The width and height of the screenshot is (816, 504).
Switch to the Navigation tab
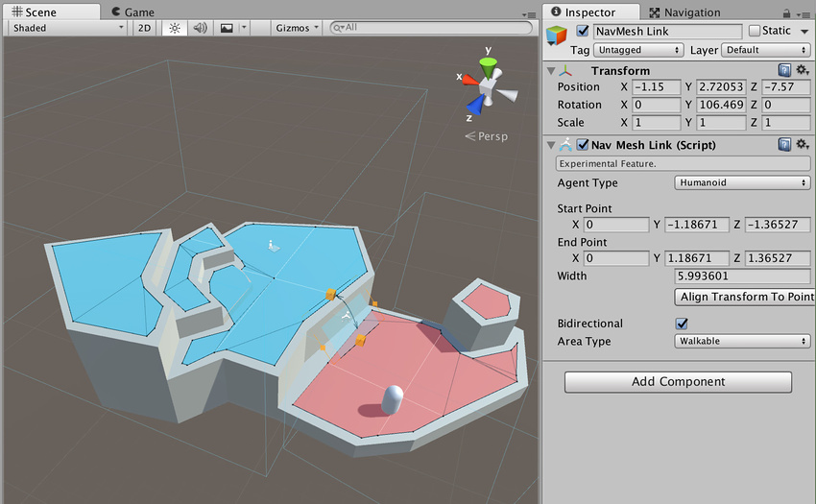[684, 12]
